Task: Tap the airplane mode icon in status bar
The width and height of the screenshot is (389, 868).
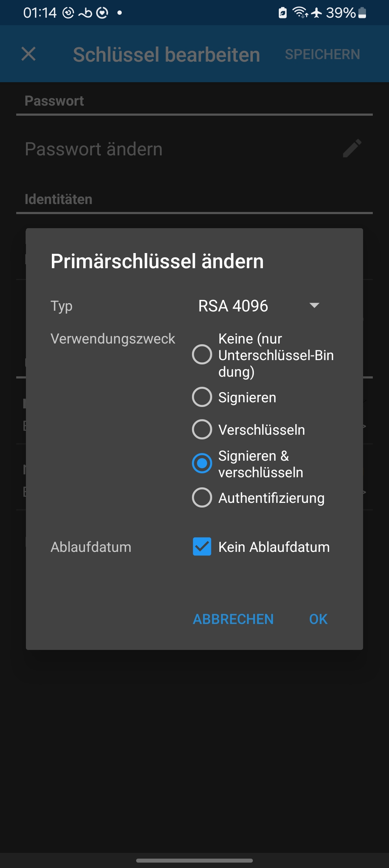Action: 316,13
